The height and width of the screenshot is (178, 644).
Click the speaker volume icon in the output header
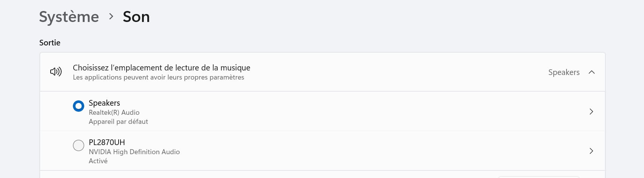56,72
